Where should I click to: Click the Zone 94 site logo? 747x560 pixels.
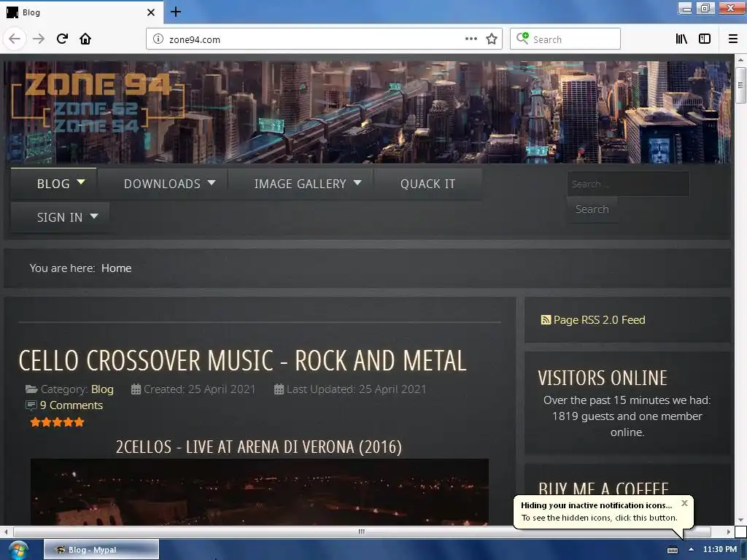pyautogui.click(x=98, y=102)
